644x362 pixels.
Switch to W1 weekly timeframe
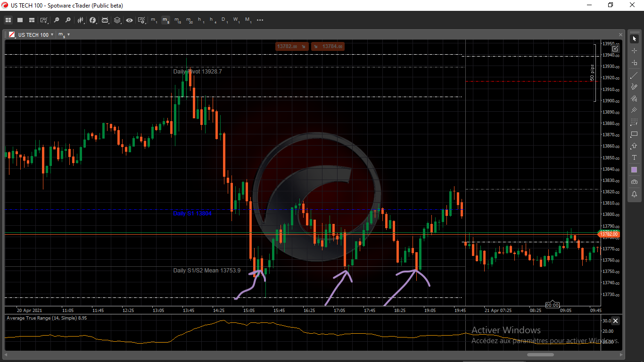pos(236,20)
